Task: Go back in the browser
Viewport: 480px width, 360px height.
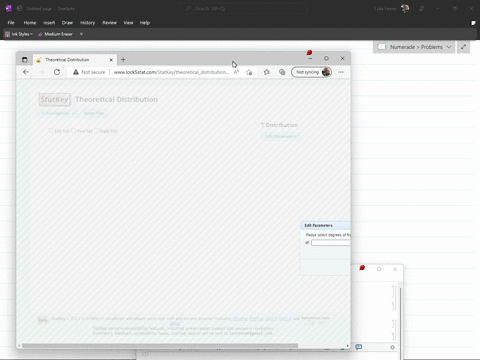Action: click(x=26, y=72)
